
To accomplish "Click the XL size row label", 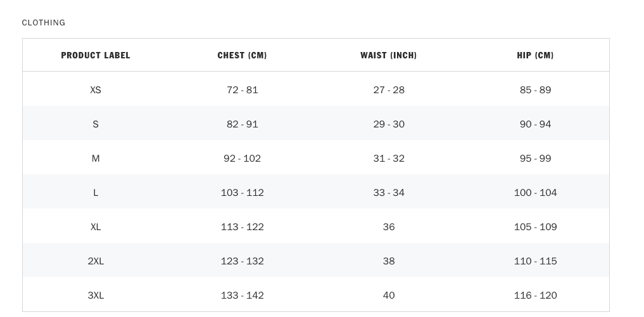I will tap(96, 227).
